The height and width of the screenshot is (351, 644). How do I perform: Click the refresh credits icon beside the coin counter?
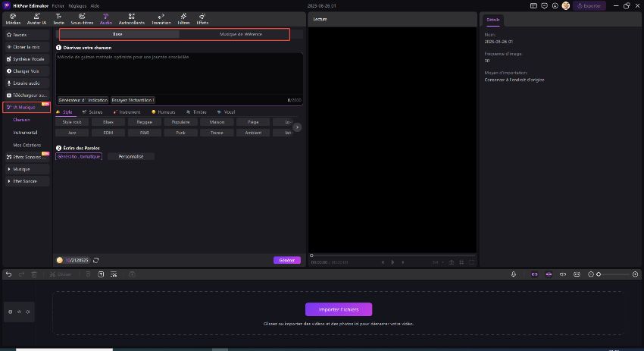point(96,260)
